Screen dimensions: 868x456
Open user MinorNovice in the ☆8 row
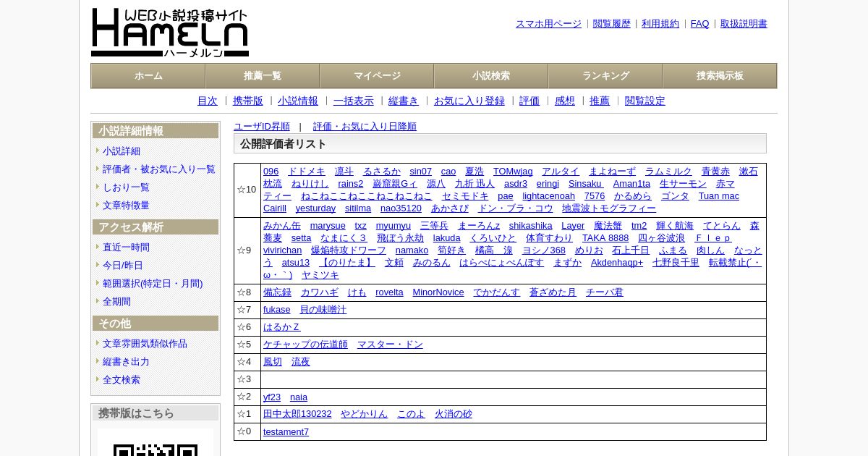438,292
